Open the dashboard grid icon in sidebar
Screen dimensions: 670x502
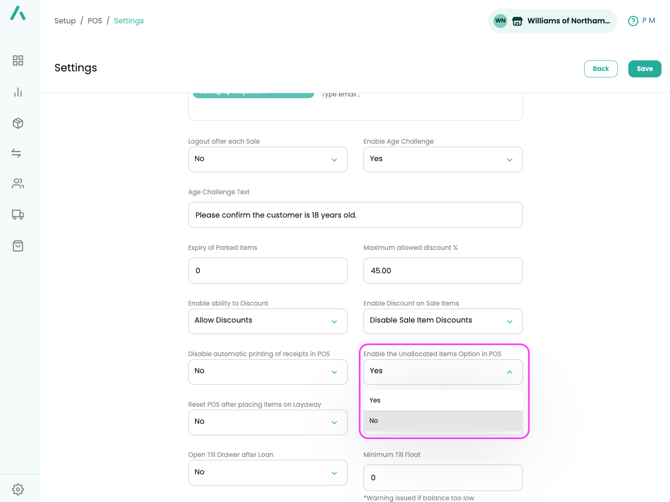pyautogui.click(x=18, y=61)
